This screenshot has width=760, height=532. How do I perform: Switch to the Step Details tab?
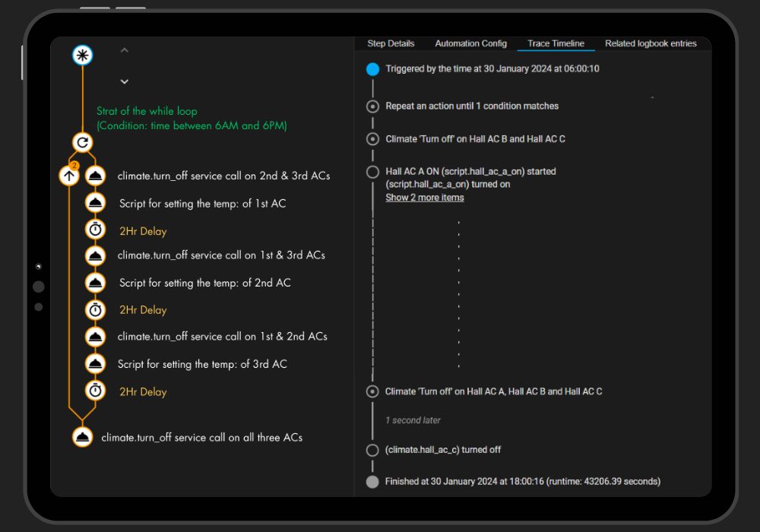391,43
